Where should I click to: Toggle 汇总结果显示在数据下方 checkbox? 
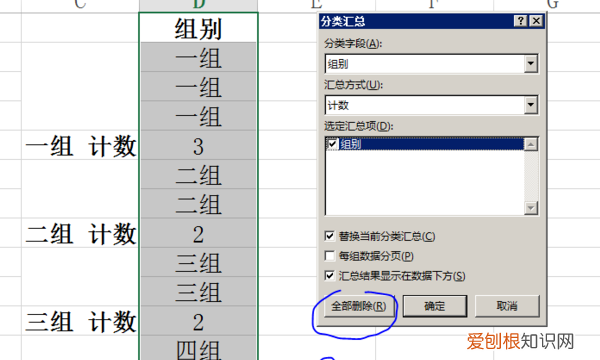pos(329,275)
